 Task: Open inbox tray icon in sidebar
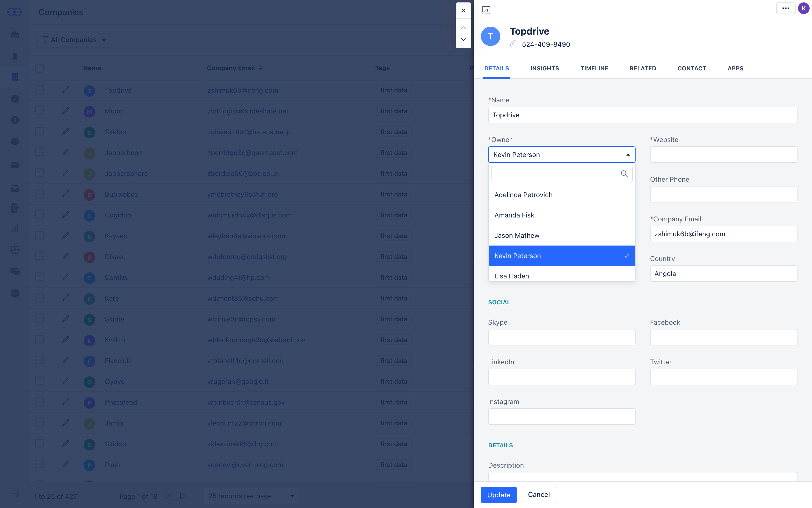(15, 188)
